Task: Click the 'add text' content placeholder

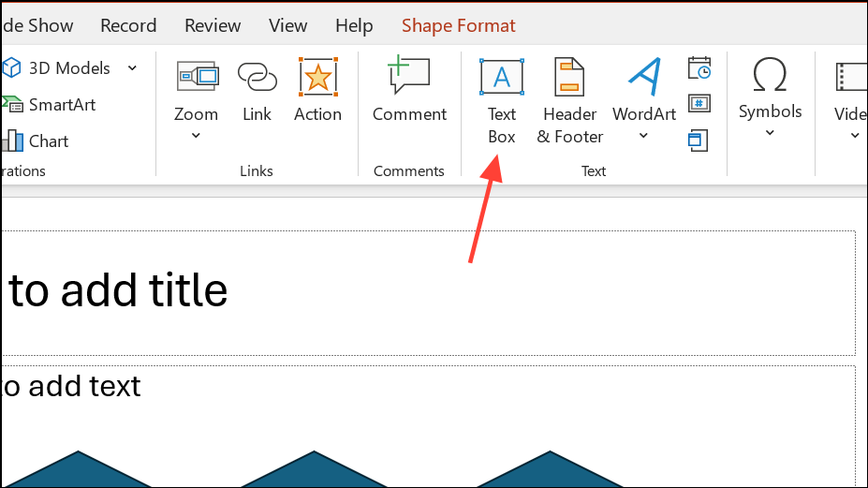Action: [x=429, y=425]
